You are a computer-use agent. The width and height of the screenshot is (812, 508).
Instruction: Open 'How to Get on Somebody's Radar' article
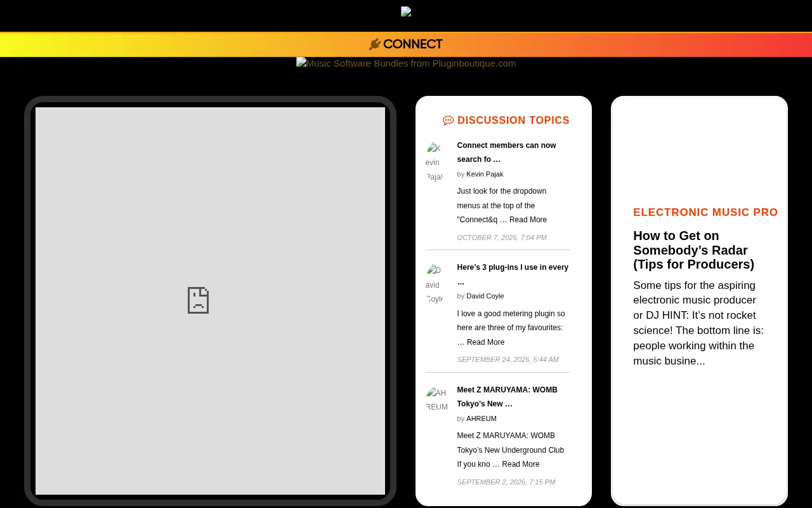click(693, 250)
